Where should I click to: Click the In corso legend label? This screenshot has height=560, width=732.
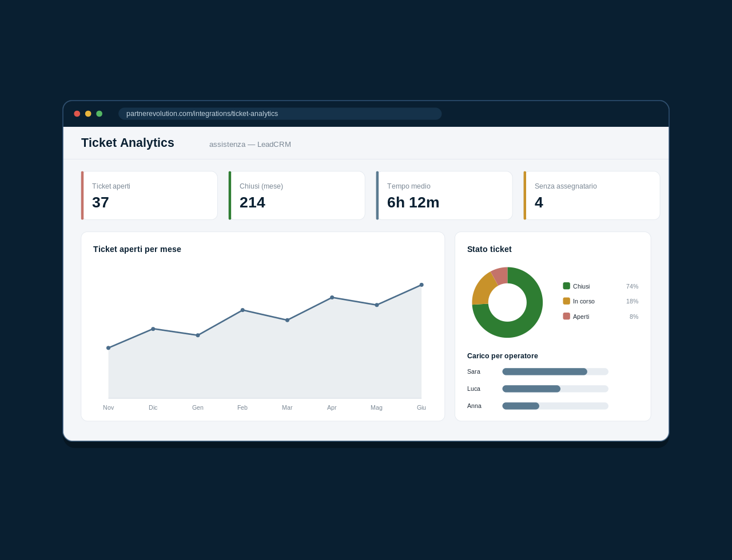[x=584, y=301]
